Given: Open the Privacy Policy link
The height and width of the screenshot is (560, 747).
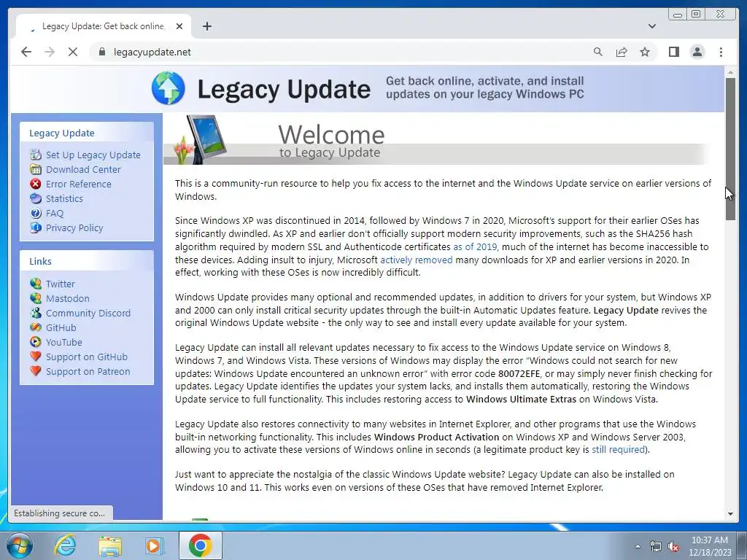Looking at the screenshot, I should [x=74, y=227].
